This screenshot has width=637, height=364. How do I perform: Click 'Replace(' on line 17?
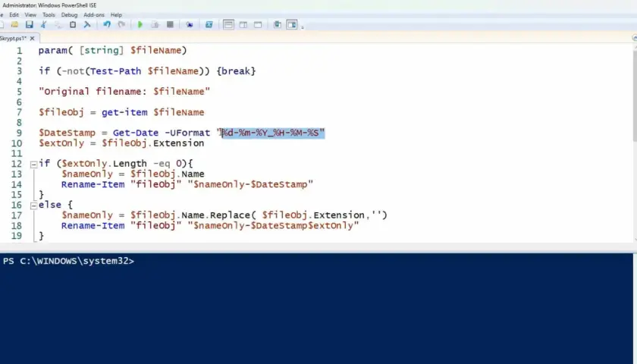coord(233,215)
